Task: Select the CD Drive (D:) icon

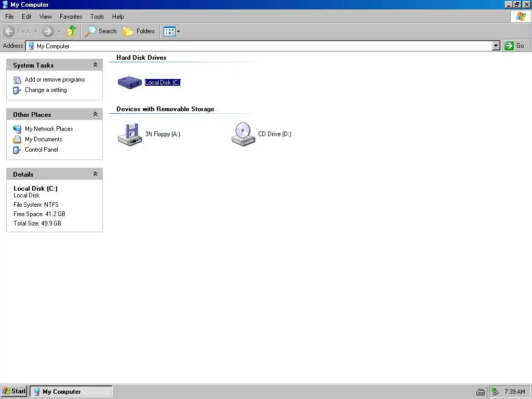Action: coord(243,135)
